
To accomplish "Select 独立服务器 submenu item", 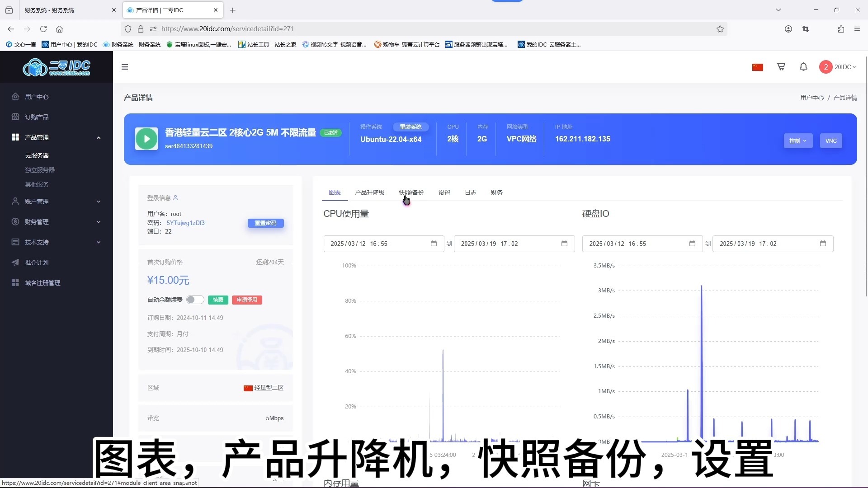I will tap(40, 170).
